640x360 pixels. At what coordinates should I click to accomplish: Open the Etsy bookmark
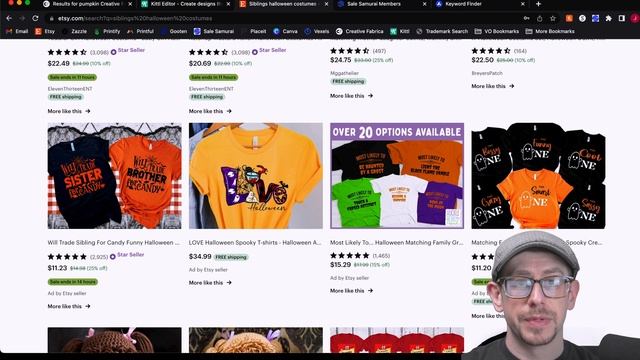pyautogui.click(x=45, y=31)
